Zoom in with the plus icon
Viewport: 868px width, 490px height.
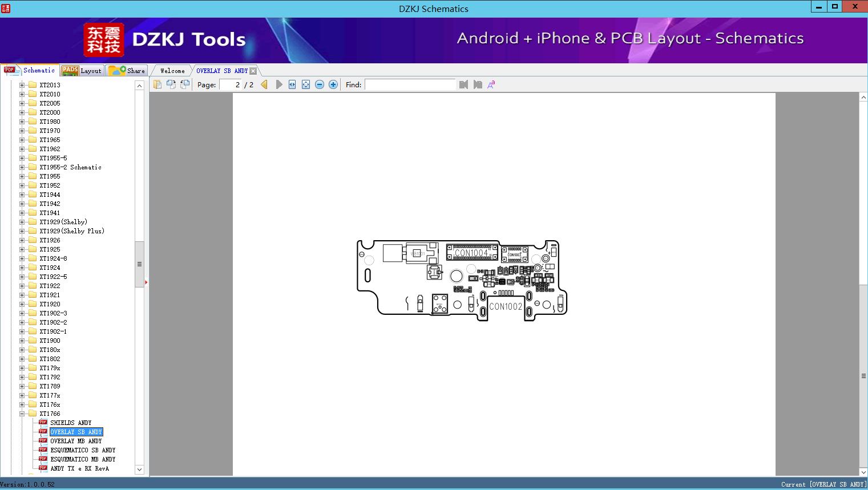[333, 84]
